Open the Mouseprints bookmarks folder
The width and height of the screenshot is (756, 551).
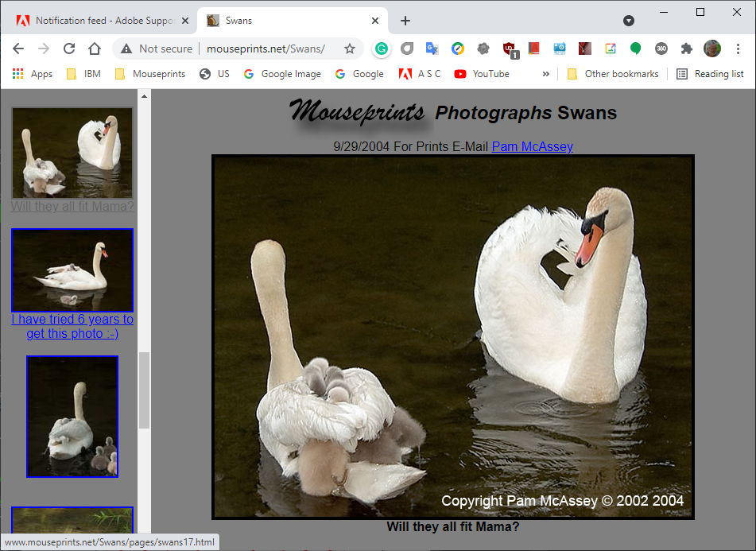tap(150, 74)
